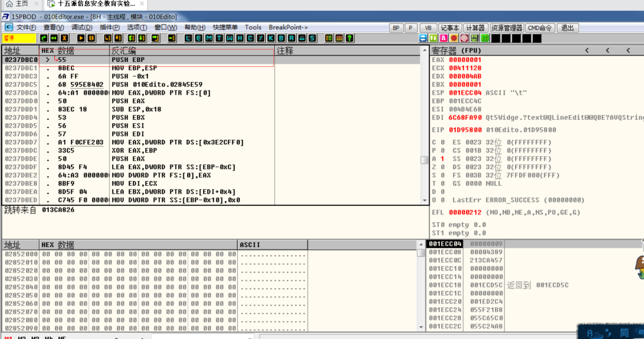Viewport: 644px width, 339px height.
Task: Open the 插件(P) plugins menu
Action: point(110,27)
